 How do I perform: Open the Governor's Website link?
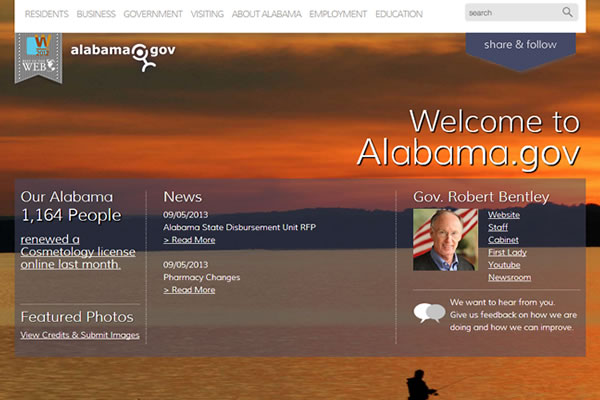504,215
